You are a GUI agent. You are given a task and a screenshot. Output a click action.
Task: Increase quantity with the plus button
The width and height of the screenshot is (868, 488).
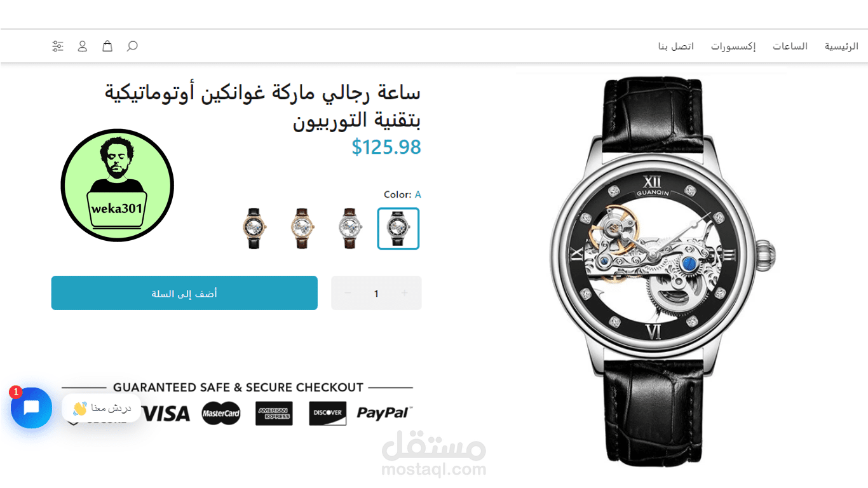coord(405,293)
